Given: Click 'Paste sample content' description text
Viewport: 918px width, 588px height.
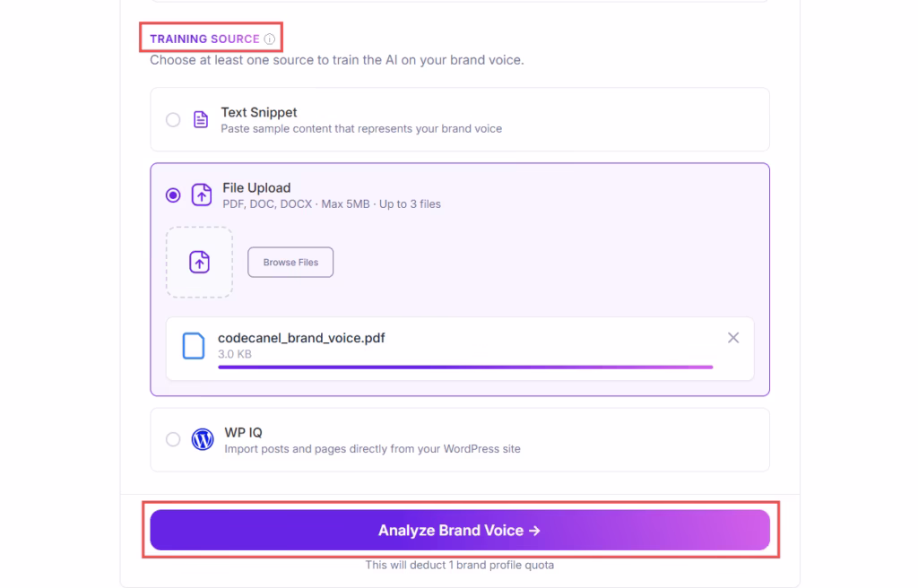Looking at the screenshot, I should pyautogui.click(x=361, y=129).
